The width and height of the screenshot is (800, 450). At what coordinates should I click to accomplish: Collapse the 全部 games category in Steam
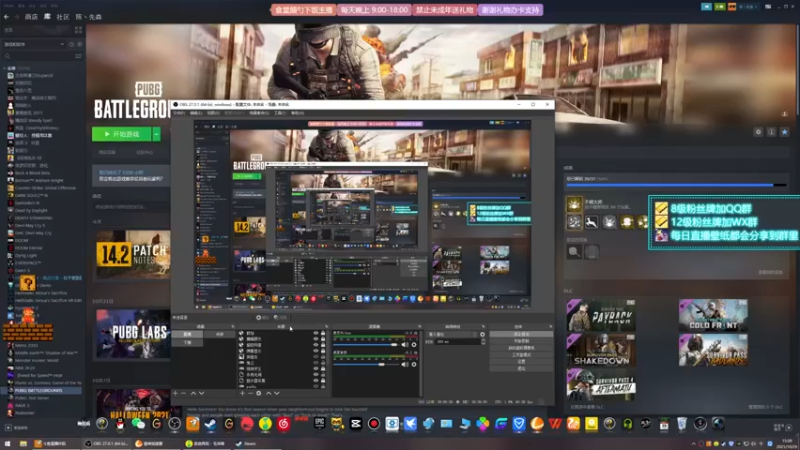tap(5, 68)
